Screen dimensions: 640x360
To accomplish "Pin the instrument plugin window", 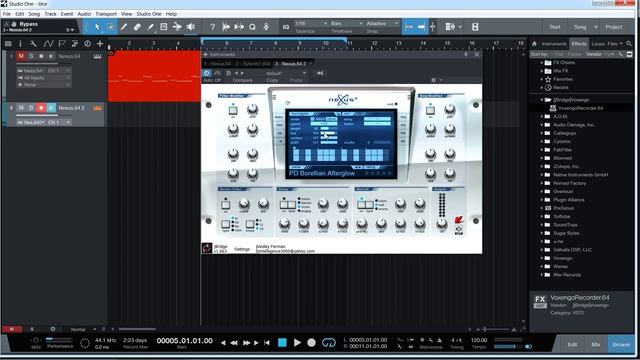I will pos(466,54).
